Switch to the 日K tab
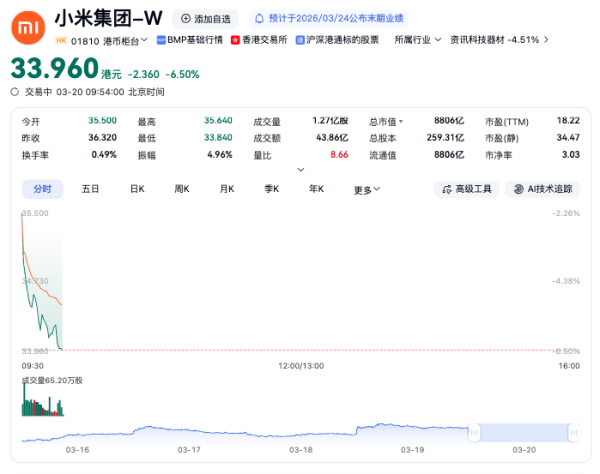The width and height of the screenshot is (600, 474). point(137,189)
